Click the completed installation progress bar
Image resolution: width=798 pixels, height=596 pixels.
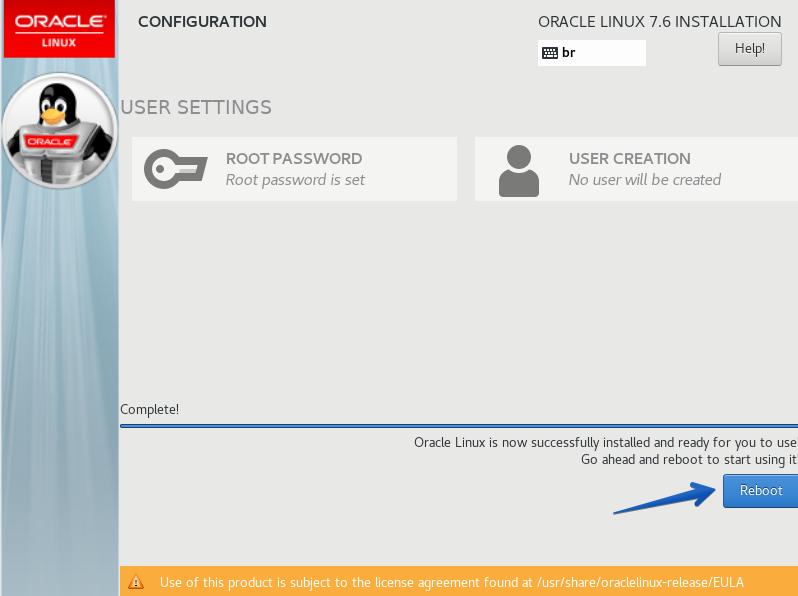(x=458, y=426)
